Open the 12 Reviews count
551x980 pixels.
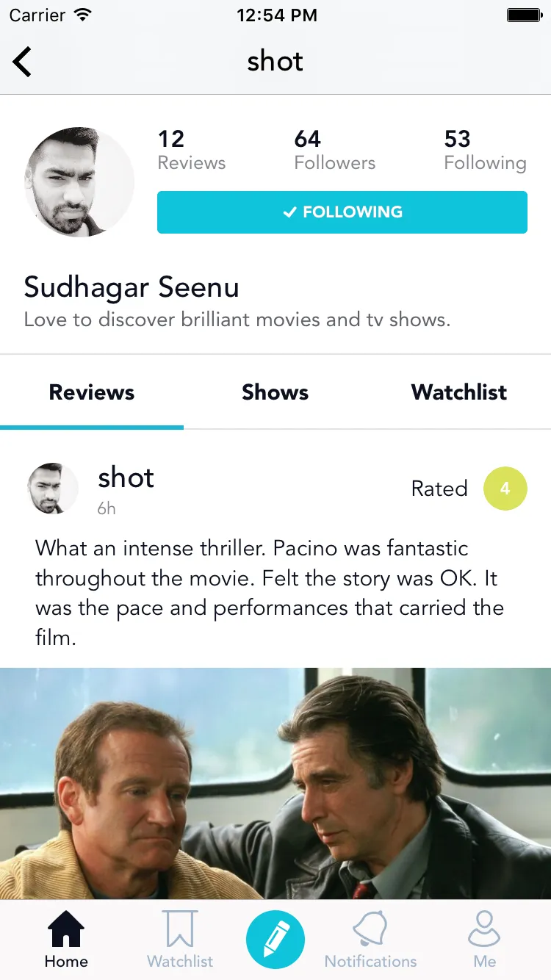coord(192,151)
